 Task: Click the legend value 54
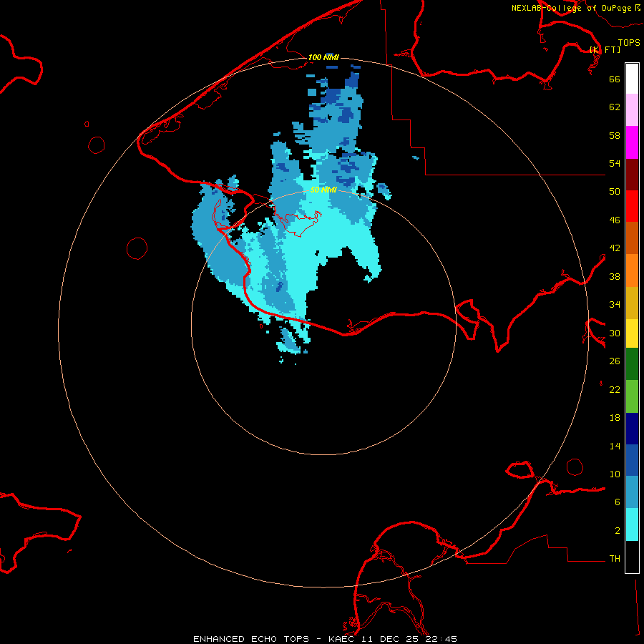tap(615, 163)
